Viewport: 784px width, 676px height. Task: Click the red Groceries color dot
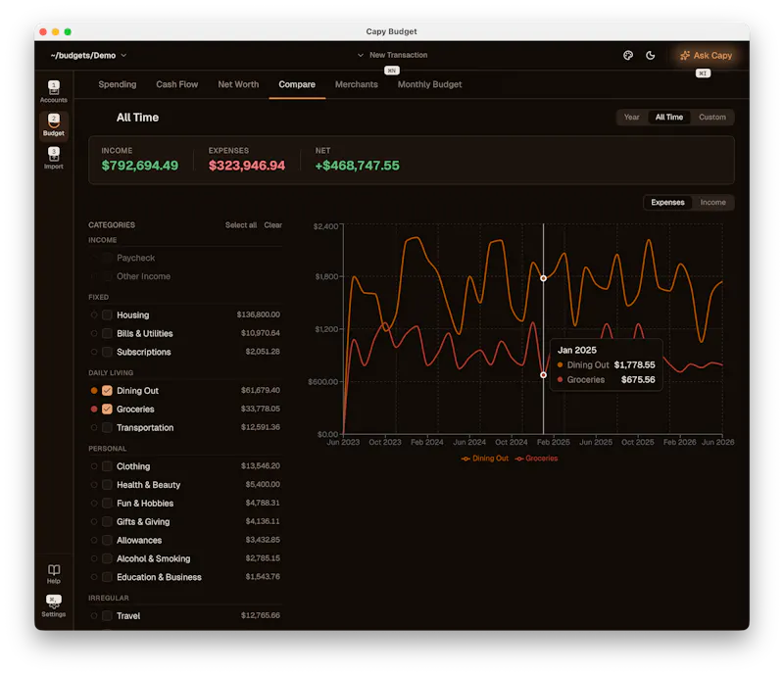[x=94, y=409]
